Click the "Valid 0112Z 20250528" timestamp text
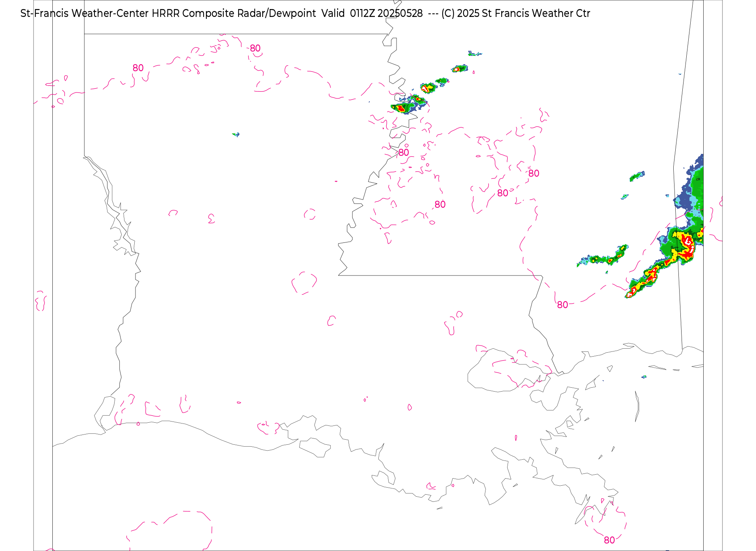This screenshot has height=551, width=756. pos(372,13)
